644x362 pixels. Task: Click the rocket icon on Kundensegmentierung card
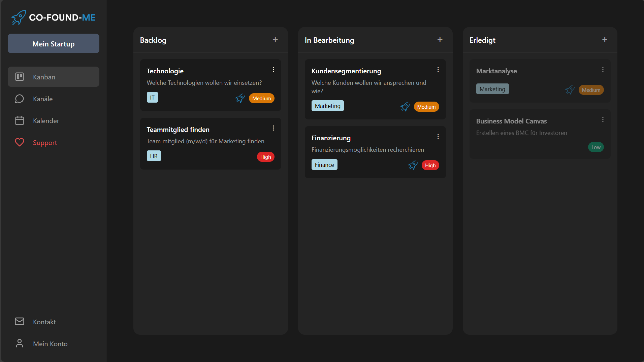pos(405,107)
